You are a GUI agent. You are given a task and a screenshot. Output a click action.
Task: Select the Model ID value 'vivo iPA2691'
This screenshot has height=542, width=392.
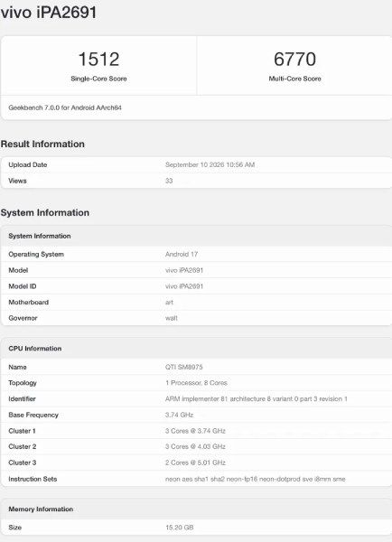click(x=184, y=286)
